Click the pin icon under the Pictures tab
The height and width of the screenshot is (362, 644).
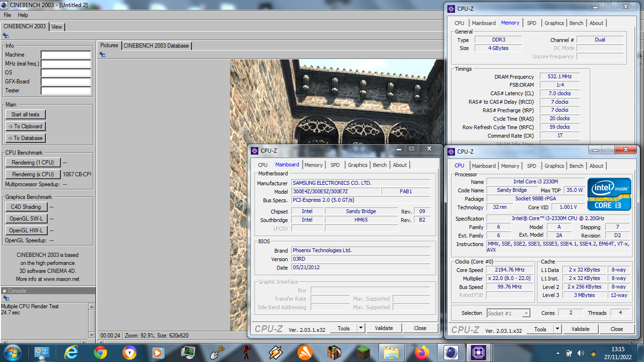pos(102,55)
